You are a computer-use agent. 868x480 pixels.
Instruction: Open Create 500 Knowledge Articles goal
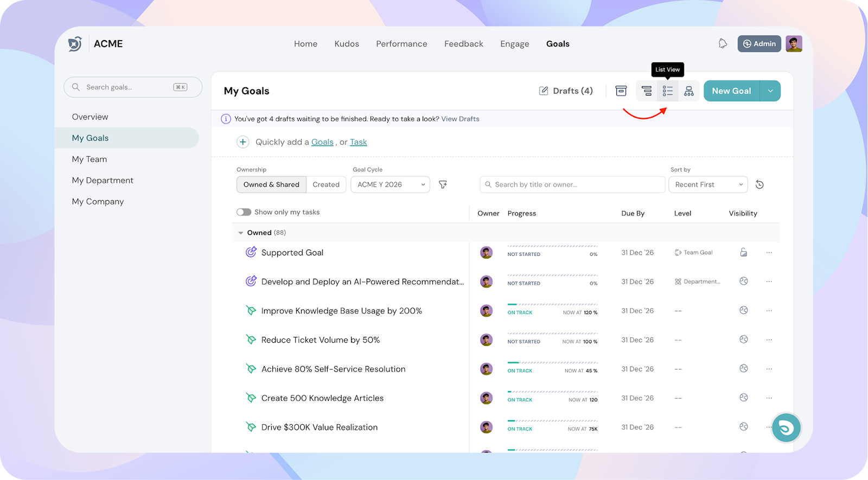coord(322,398)
